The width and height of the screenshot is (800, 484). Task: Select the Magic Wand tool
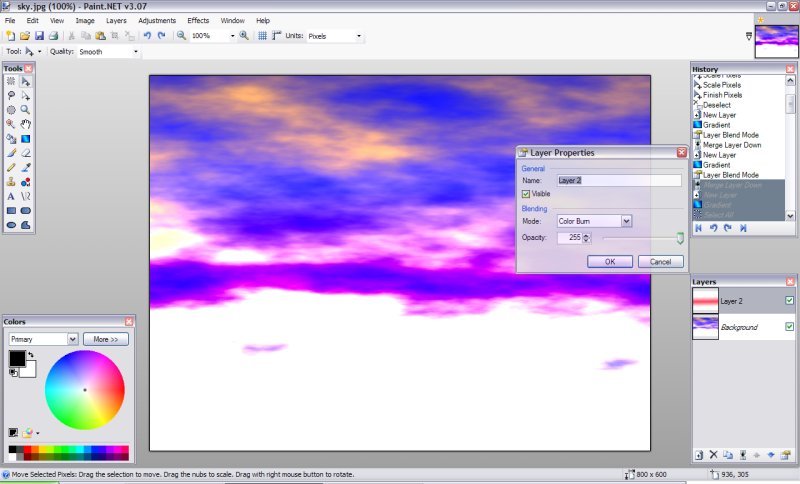(x=11, y=124)
